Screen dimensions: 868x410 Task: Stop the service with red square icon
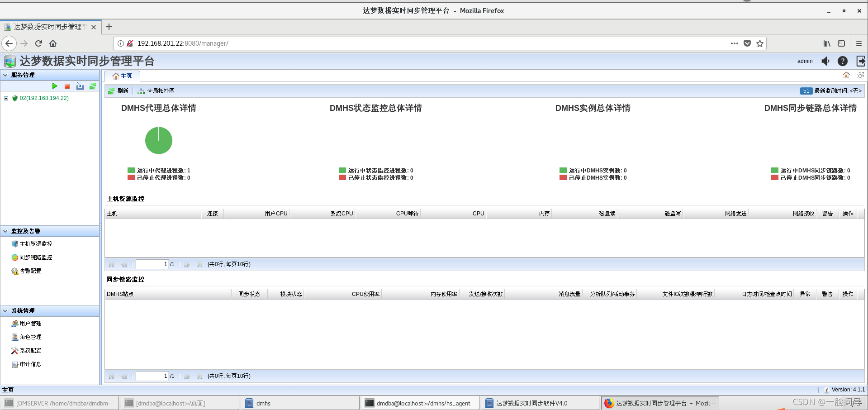click(67, 86)
